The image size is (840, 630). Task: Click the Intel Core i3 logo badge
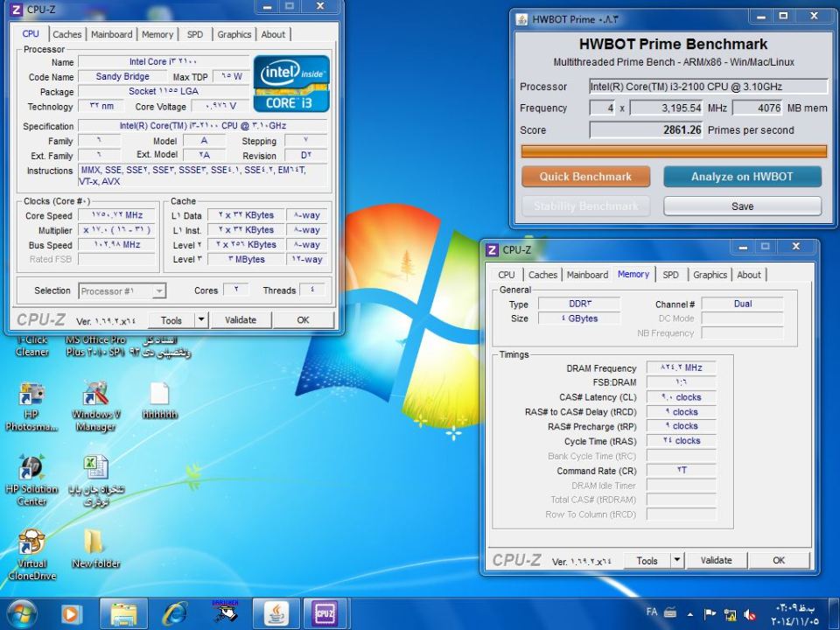[291, 84]
